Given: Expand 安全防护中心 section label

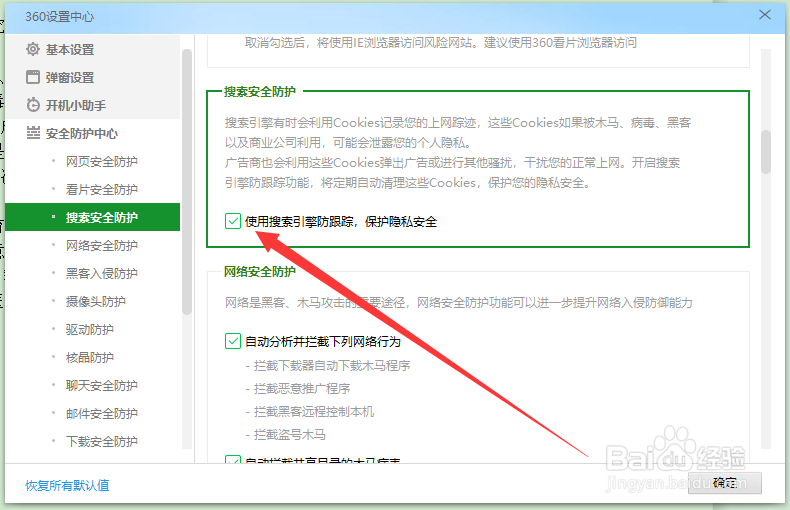Looking at the screenshot, I should (x=82, y=133).
